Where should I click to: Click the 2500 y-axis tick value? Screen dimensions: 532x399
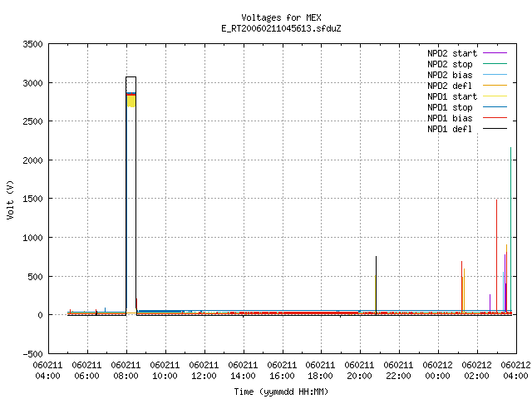(x=32, y=121)
